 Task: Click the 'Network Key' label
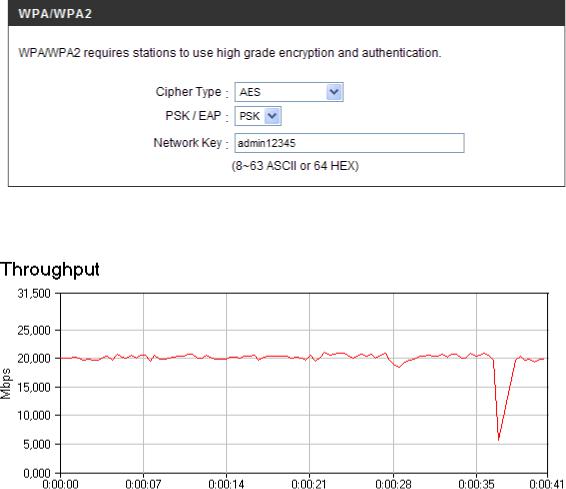tap(187, 143)
